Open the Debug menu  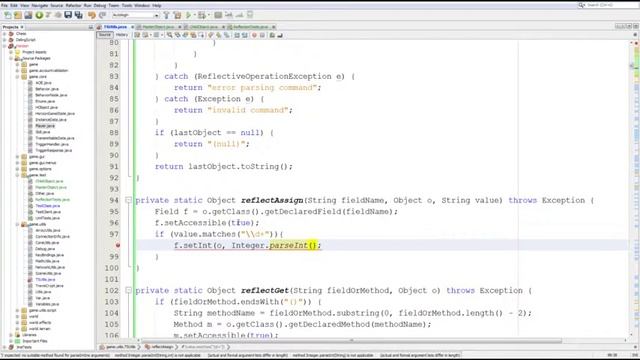pyautogui.click(x=100, y=5)
